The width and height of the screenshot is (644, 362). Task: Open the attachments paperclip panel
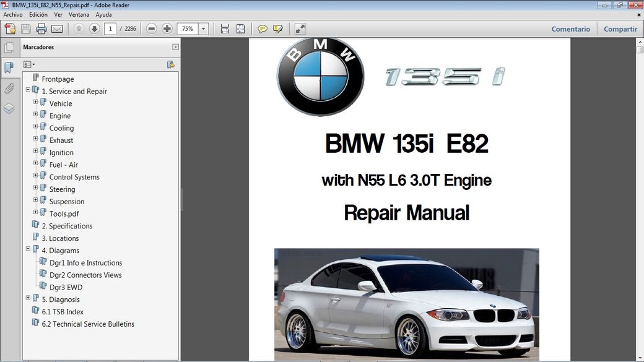(x=9, y=88)
